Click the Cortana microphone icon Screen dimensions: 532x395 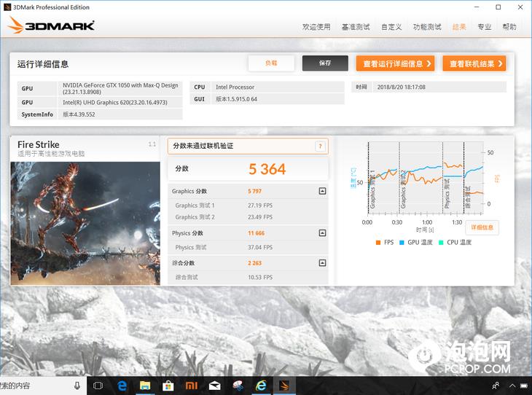(x=77, y=386)
